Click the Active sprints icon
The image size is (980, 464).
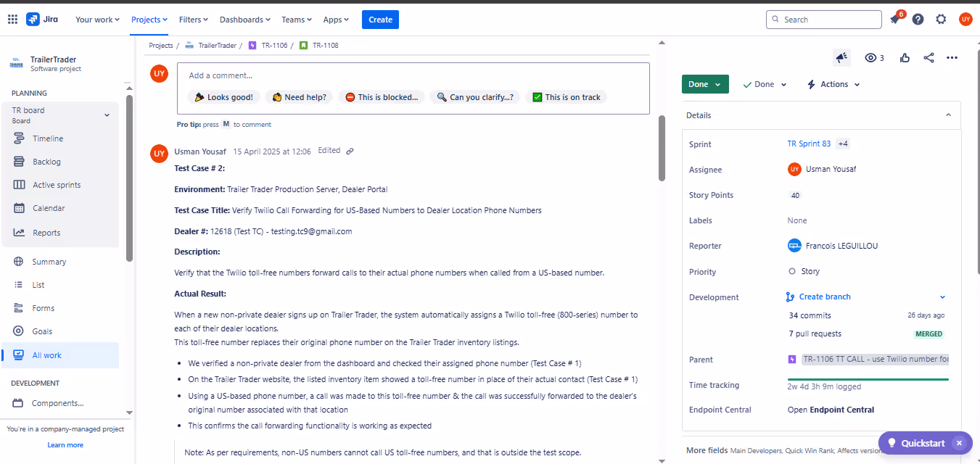pyautogui.click(x=19, y=185)
